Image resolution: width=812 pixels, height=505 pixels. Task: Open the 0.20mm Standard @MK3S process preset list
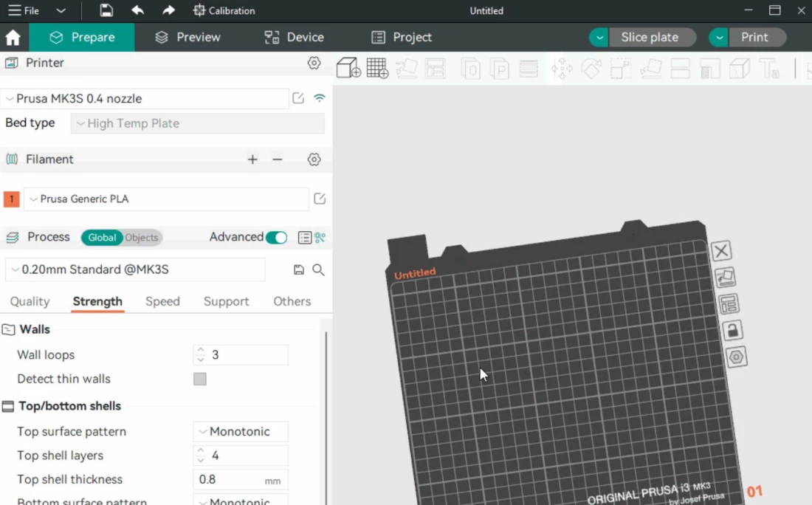[135, 269]
